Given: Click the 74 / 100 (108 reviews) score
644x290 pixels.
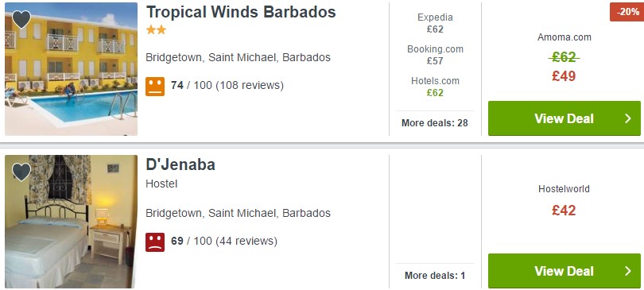Looking at the screenshot, I should pos(227,85).
